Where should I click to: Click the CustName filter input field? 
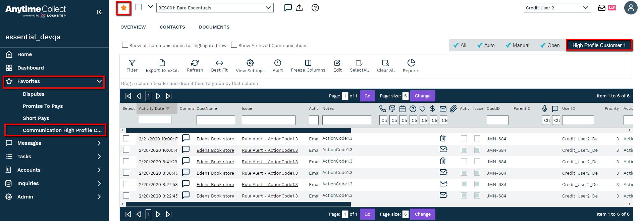tap(216, 120)
